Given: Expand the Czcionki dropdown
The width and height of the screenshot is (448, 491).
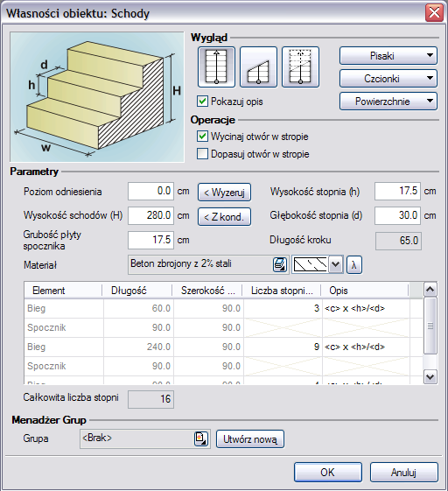Looking at the screenshot, I should [x=388, y=78].
